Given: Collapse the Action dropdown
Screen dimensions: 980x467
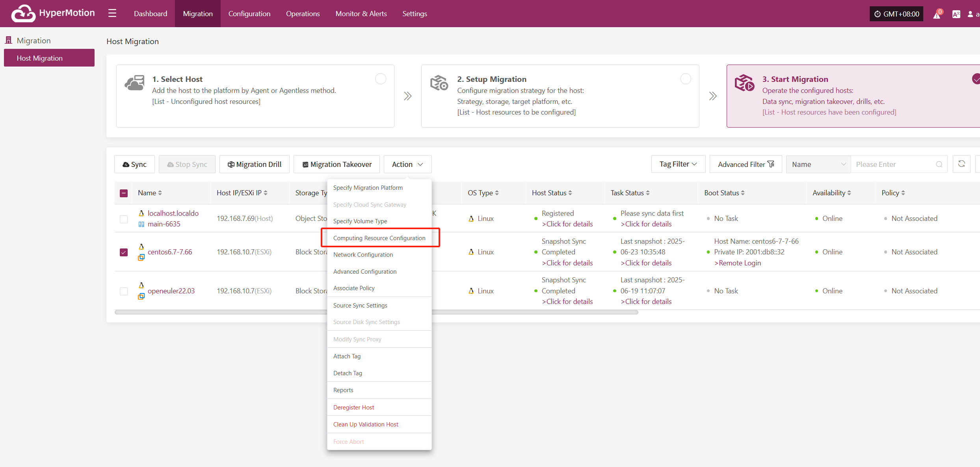Looking at the screenshot, I should pyautogui.click(x=407, y=164).
